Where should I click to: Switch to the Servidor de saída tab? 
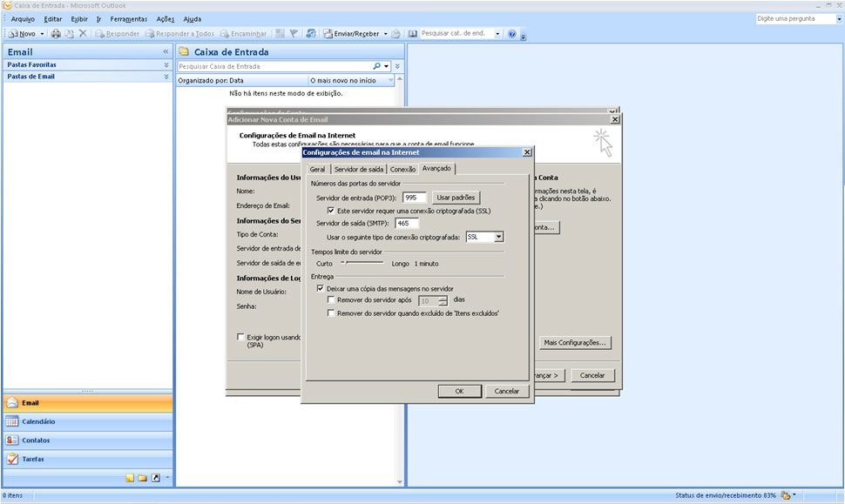(358, 169)
